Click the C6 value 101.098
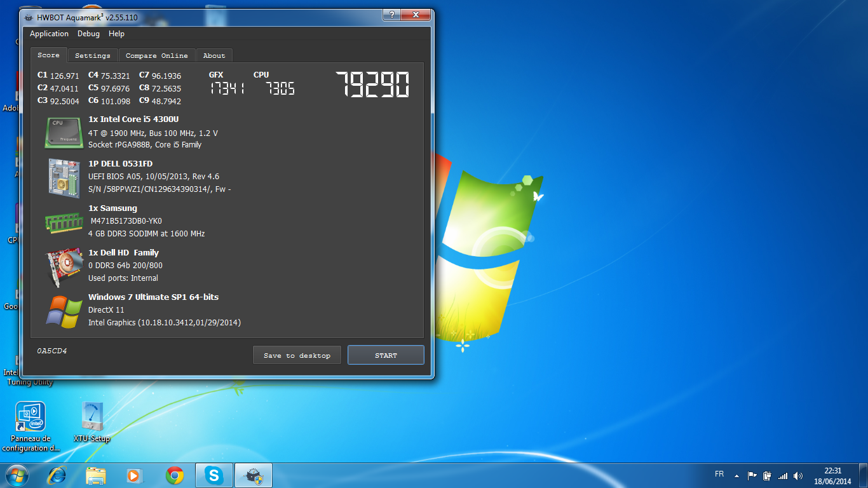The height and width of the screenshot is (488, 868). [x=116, y=101]
